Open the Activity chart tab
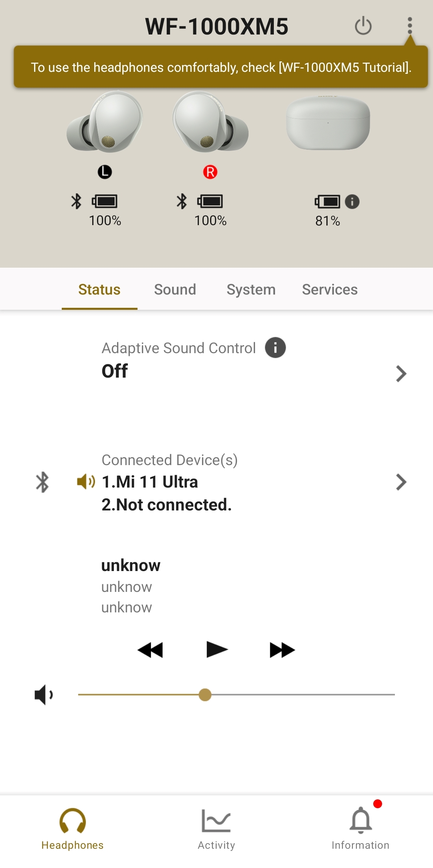 216,827
